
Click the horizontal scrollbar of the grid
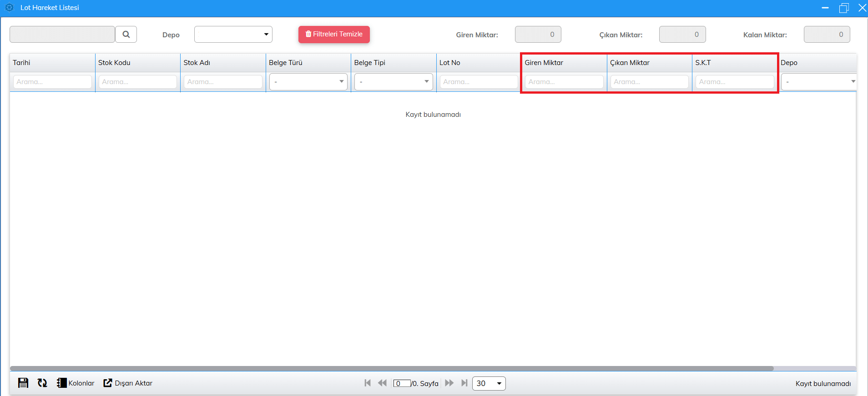tap(392, 368)
